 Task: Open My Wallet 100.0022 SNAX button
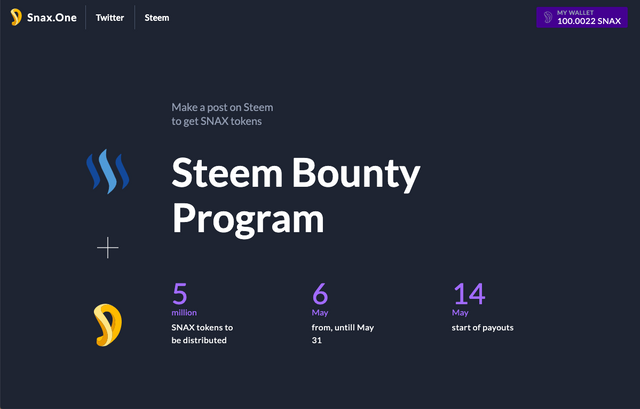tap(582, 17)
